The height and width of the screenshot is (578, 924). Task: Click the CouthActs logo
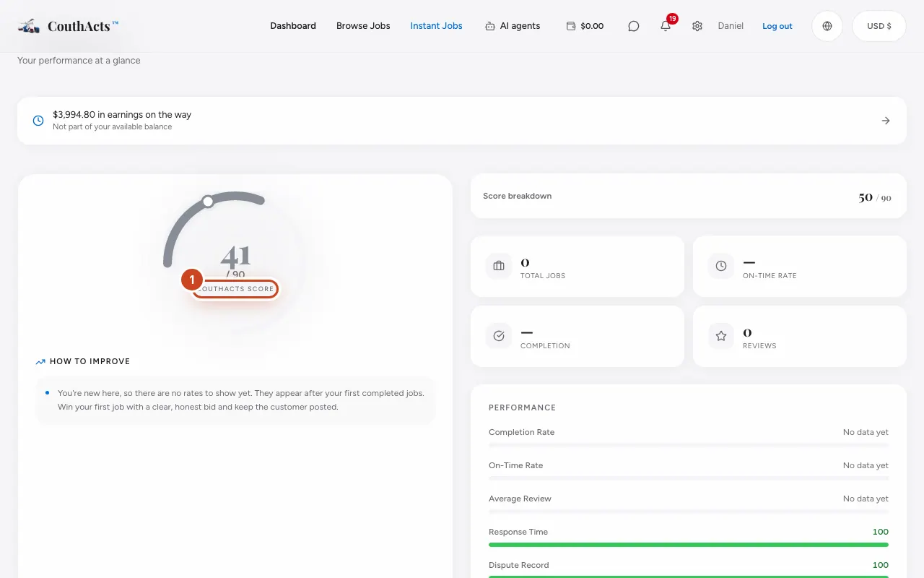click(68, 26)
